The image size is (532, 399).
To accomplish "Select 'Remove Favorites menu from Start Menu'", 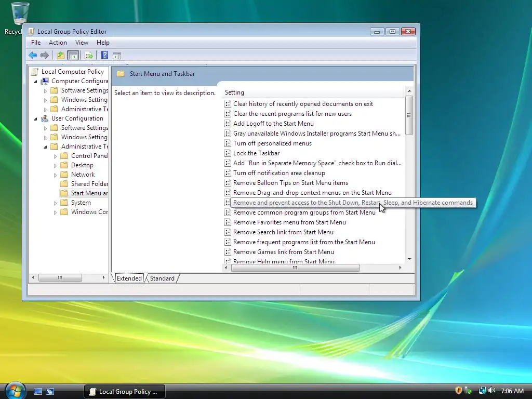I will pyautogui.click(x=289, y=222).
